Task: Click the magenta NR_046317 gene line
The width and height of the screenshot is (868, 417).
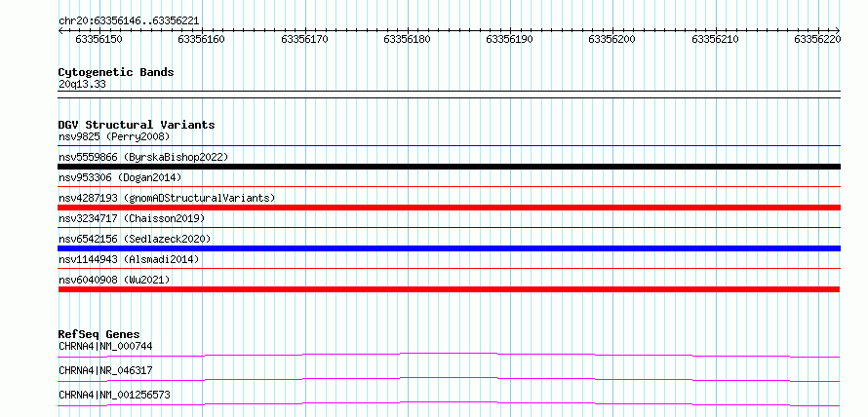Action: pyautogui.click(x=449, y=379)
